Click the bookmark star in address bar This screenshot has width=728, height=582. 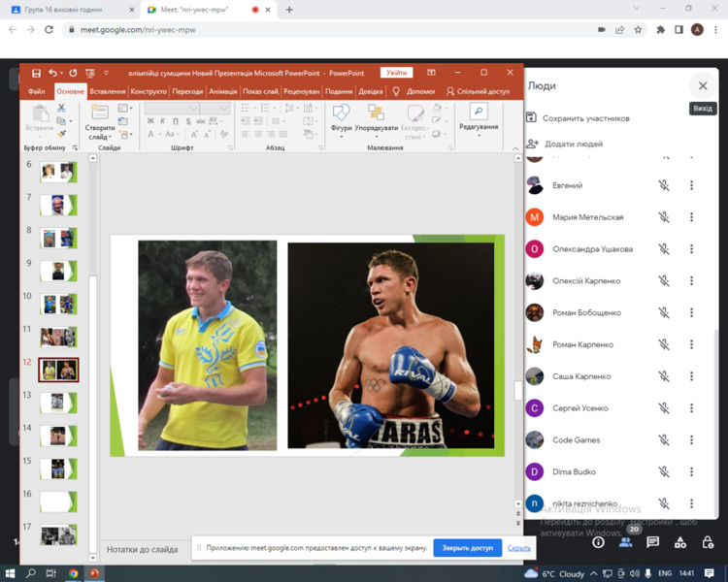638,29
